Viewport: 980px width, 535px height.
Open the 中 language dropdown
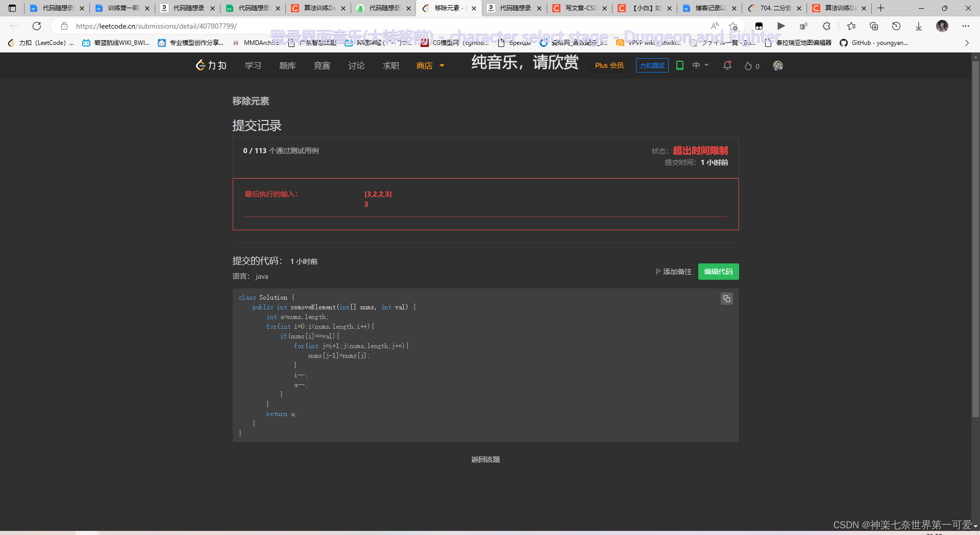click(x=700, y=65)
